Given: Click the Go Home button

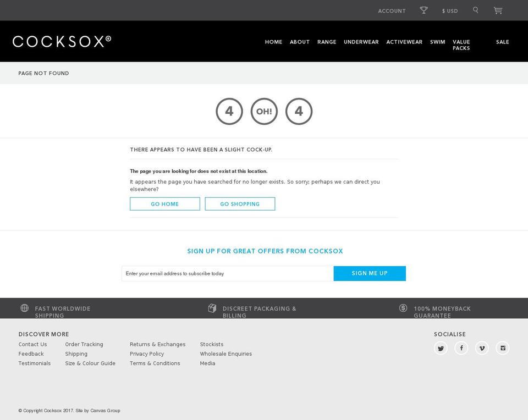Looking at the screenshot, I should coord(165,204).
